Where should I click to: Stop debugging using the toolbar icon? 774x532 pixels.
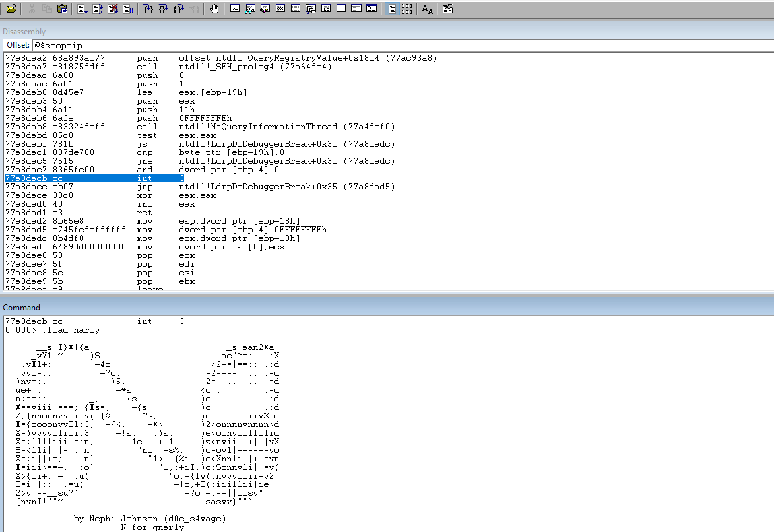click(113, 9)
